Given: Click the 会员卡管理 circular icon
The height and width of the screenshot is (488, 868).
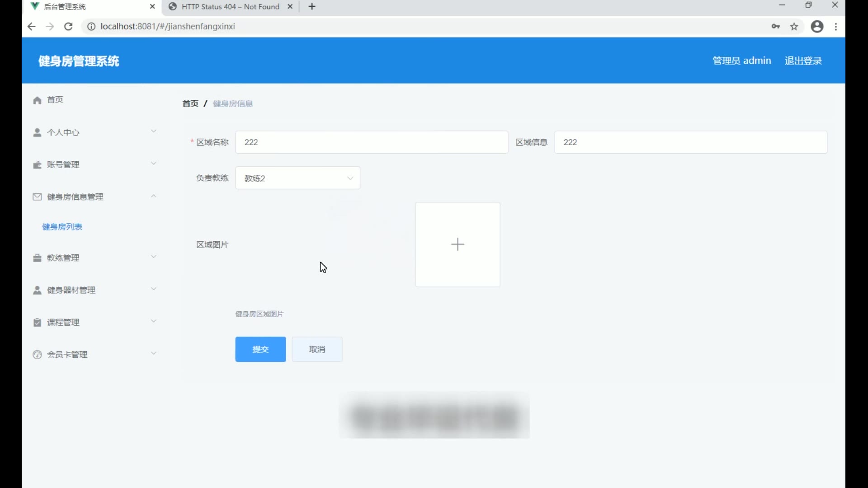Looking at the screenshot, I should (x=37, y=355).
